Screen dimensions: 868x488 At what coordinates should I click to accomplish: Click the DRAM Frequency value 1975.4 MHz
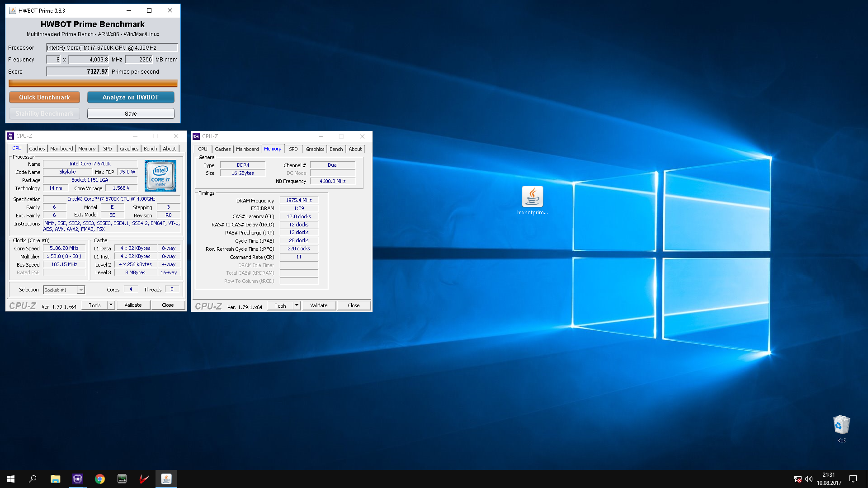click(299, 200)
